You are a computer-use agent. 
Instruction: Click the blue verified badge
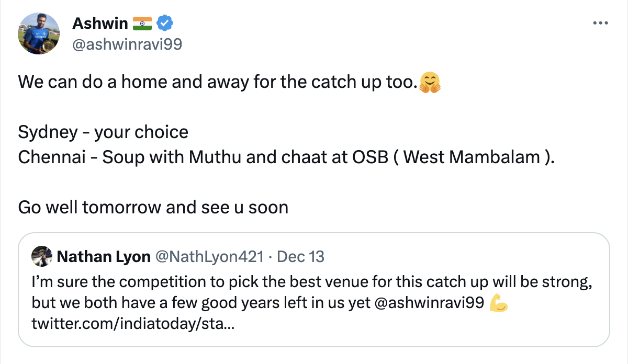(166, 23)
